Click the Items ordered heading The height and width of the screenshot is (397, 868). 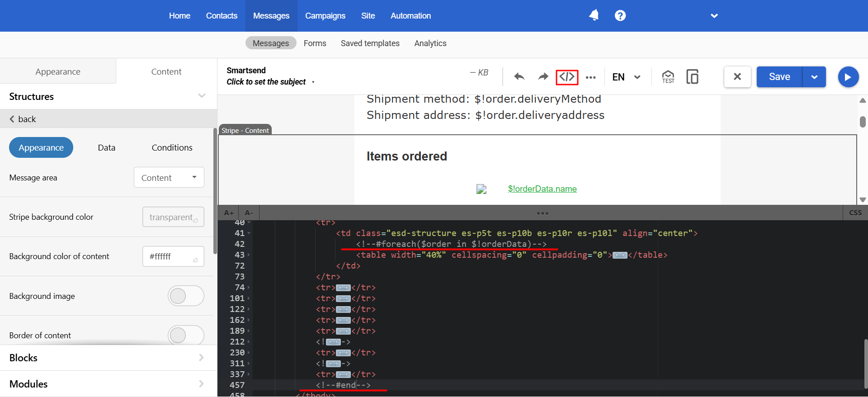pos(406,156)
